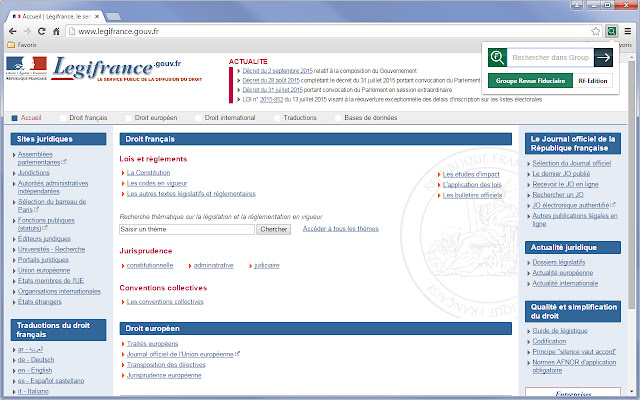Open Union européenne sidebar link
Screen dimensions: 640x400
(44, 270)
